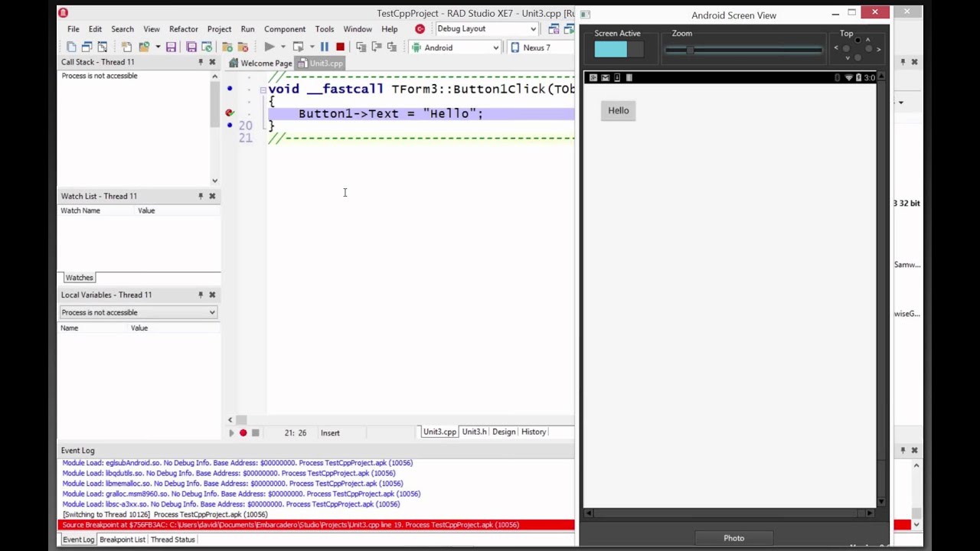The image size is (980, 551).
Task: Pause the running program
Action: [325, 47]
